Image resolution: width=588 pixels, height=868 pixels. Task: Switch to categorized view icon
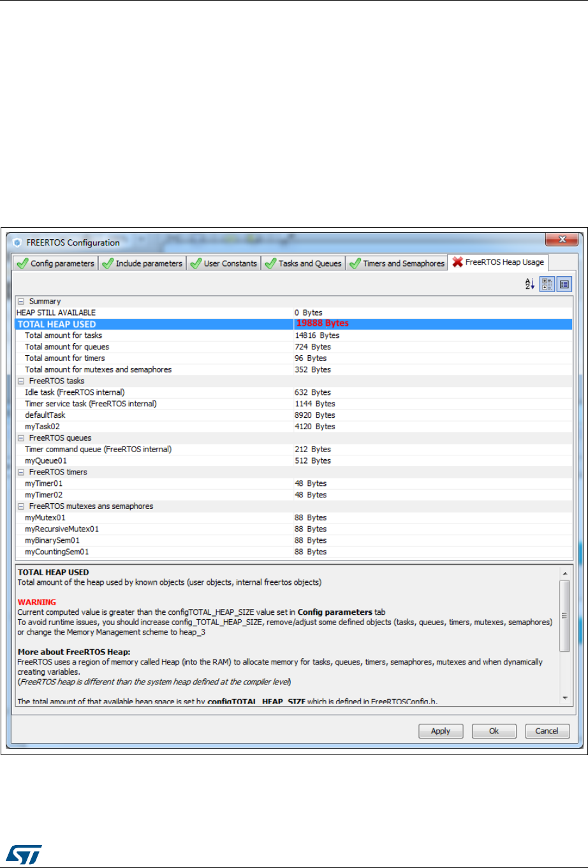tap(547, 284)
